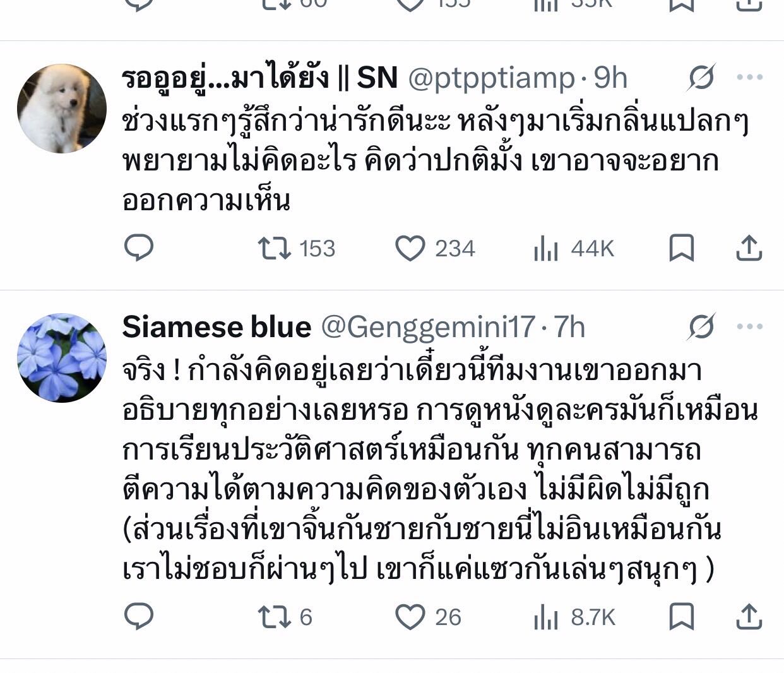Open more options for the Siamese blue tweet
Screen dimensions: 784x673
pos(750,327)
